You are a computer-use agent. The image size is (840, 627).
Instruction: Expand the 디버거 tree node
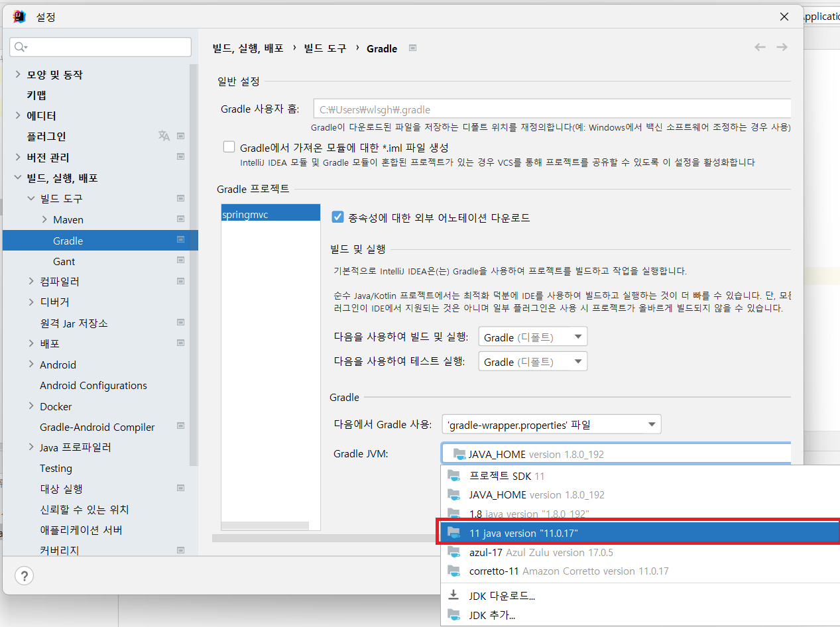click(31, 302)
